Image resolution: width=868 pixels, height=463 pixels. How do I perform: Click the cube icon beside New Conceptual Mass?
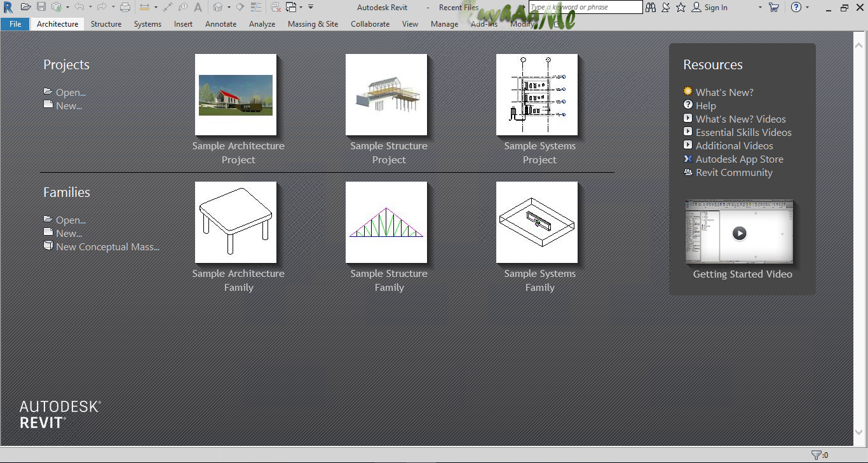[48, 246]
